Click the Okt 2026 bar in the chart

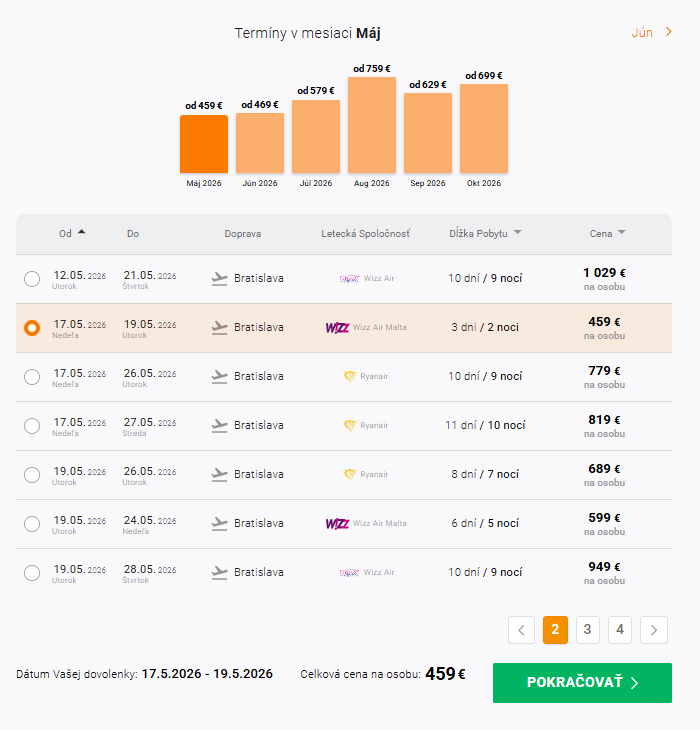[484, 128]
